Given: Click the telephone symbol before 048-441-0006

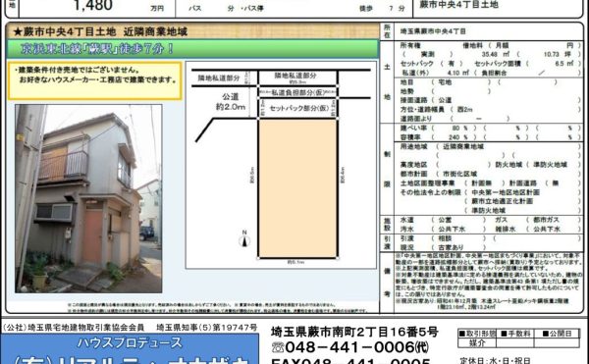Looking at the screenshot, I should pyautogui.click(x=277, y=347).
